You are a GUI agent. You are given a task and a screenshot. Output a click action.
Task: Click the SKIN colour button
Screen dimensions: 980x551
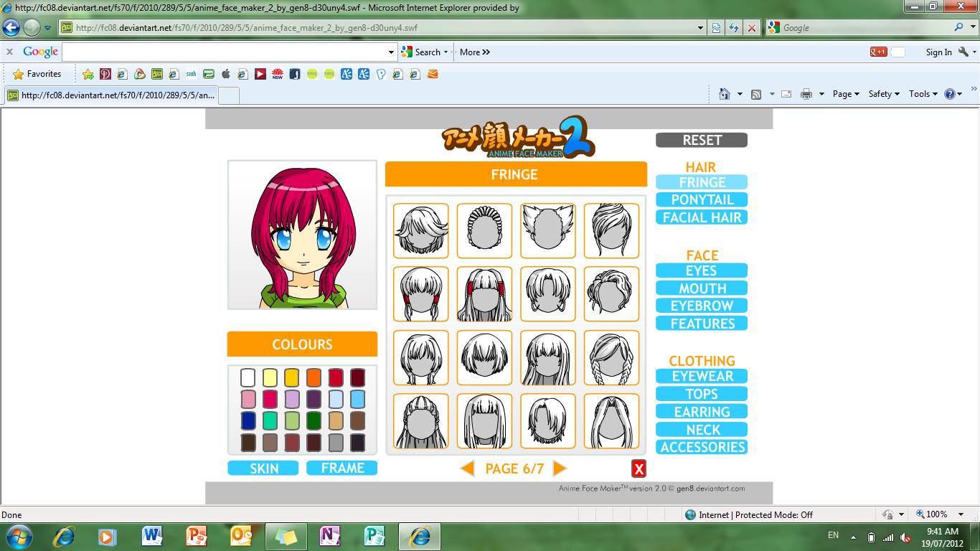[x=263, y=468]
